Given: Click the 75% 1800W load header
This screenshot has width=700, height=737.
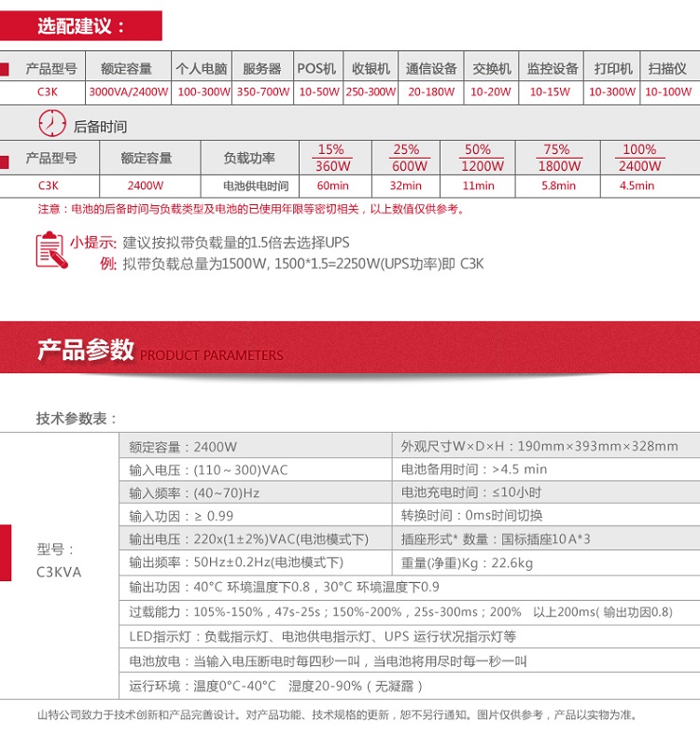Looking at the screenshot, I should click(x=558, y=158).
